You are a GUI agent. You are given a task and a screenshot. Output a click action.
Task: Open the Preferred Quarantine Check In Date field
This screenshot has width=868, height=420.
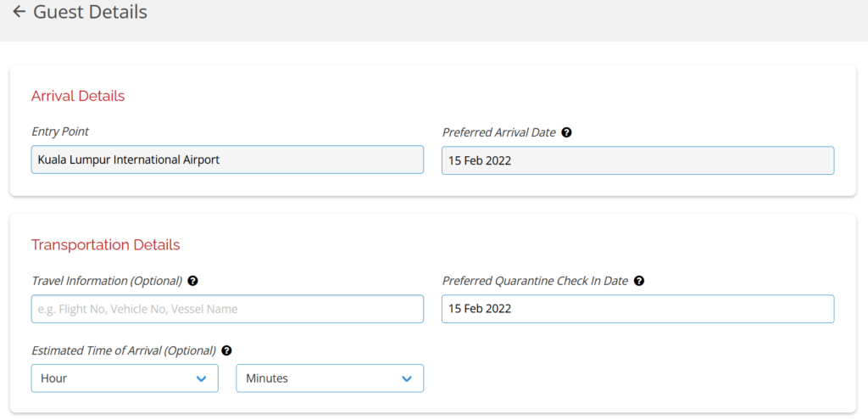click(x=637, y=309)
